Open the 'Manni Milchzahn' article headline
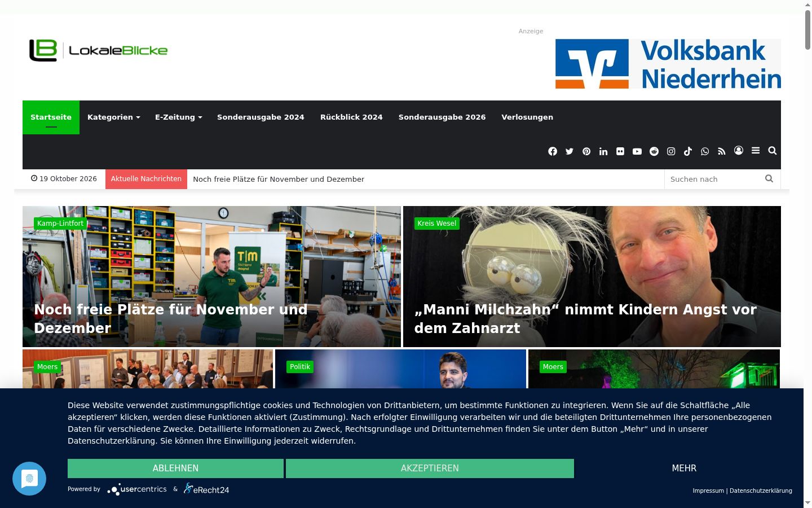This screenshot has height=508, width=812. [x=585, y=319]
